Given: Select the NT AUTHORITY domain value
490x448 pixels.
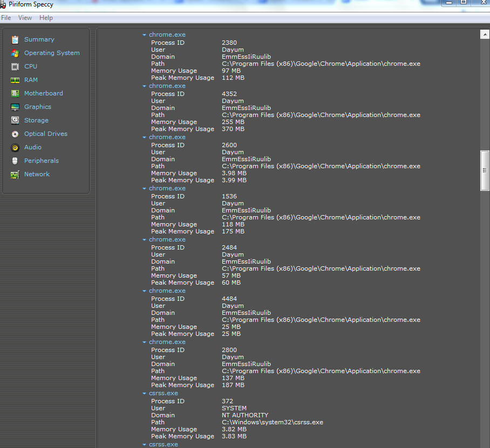Looking at the screenshot, I should tap(245, 415).
